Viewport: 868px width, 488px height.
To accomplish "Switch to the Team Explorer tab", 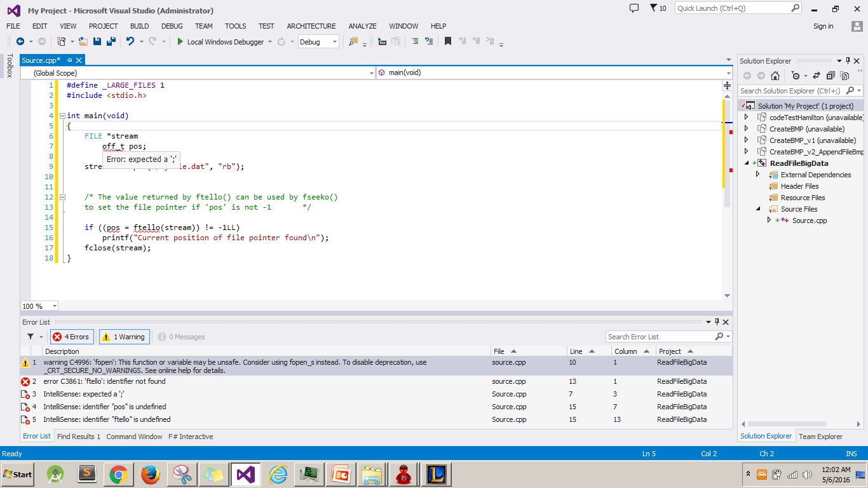I will [x=820, y=437].
